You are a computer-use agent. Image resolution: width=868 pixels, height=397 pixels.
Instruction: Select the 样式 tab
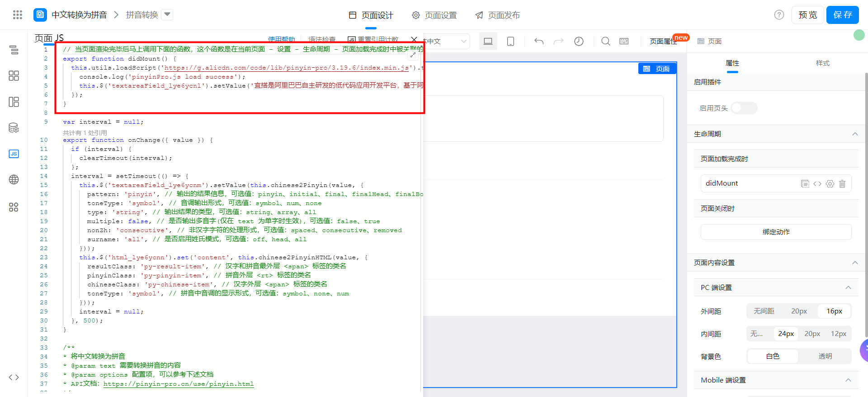pos(823,63)
